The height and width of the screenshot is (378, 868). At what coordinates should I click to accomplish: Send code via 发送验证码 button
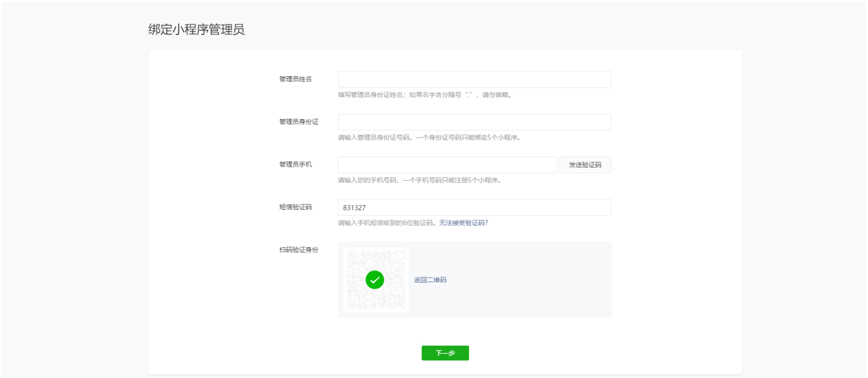point(585,165)
